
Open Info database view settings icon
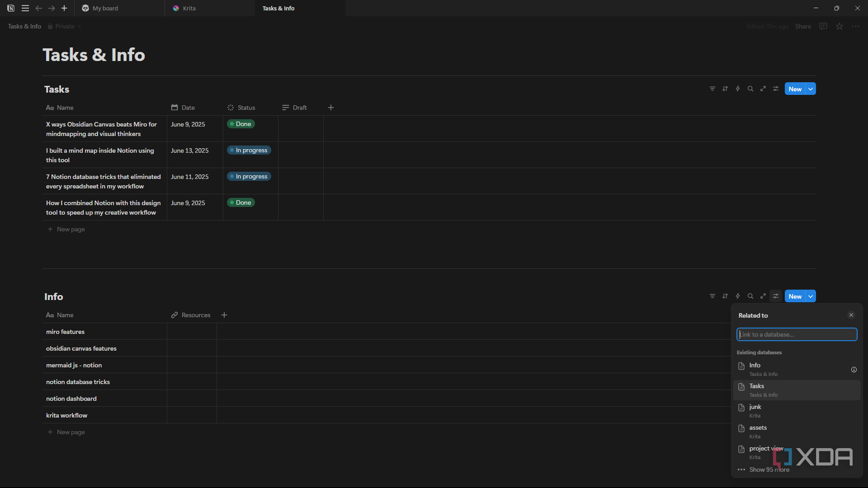click(x=776, y=296)
